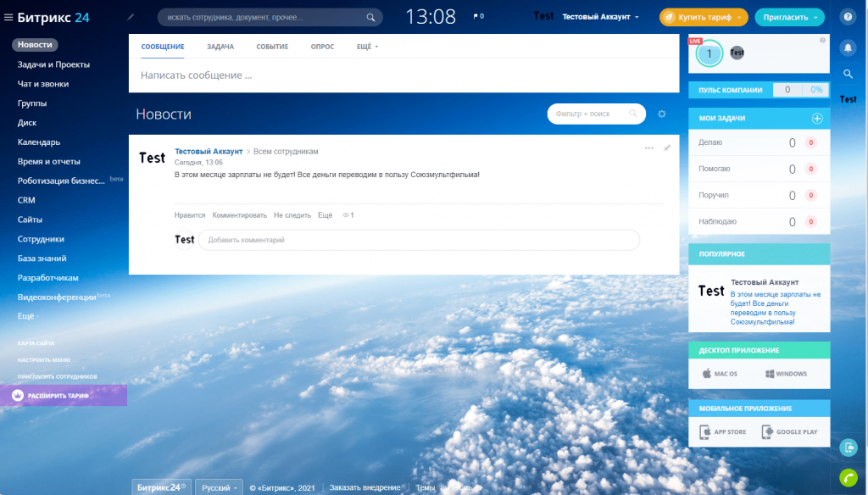
Task: Expand the Пригласить dropdown arrow
Action: coord(815,18)
